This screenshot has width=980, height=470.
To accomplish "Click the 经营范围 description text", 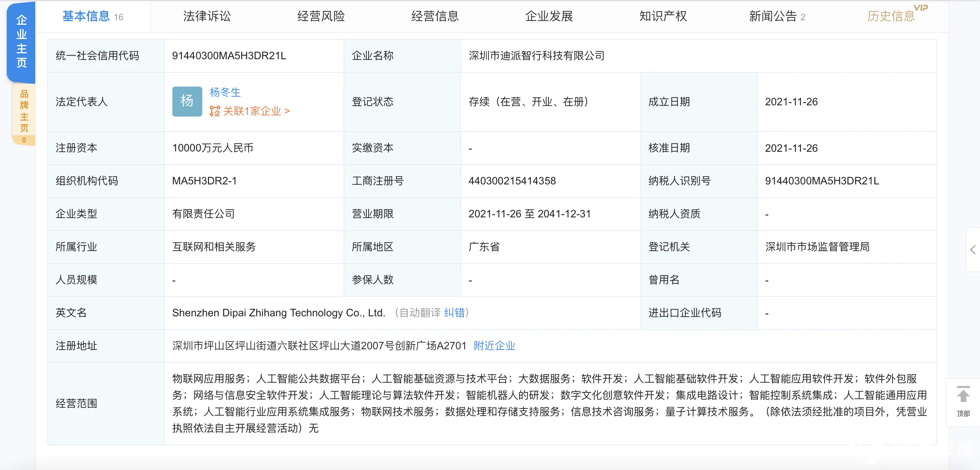I will 549,403.
